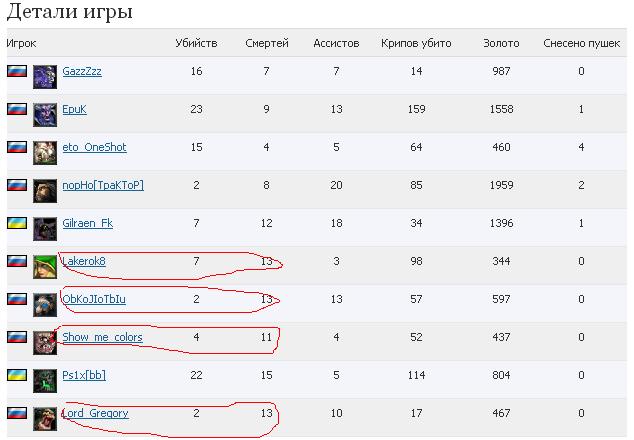This screenshot has width=634, height=440.
Task: Select Gilraen_Fk's gold value 1396
Action: (501, 223)
